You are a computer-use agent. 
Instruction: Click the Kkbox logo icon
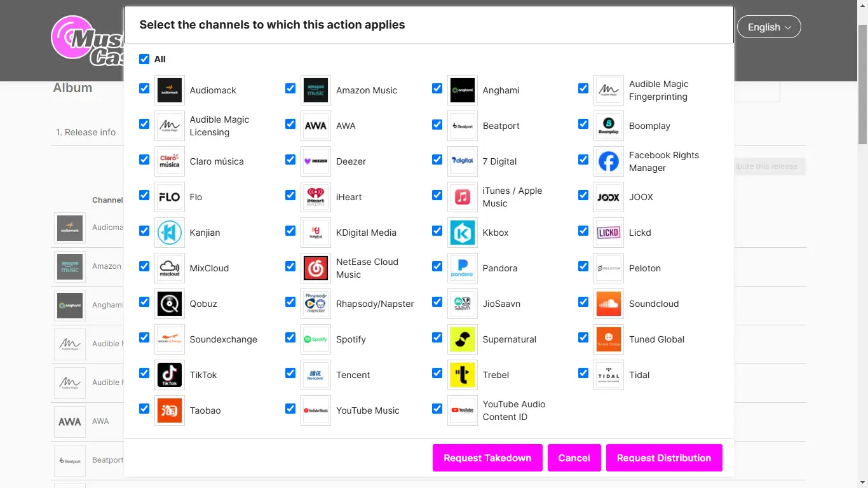click(463, 233)
